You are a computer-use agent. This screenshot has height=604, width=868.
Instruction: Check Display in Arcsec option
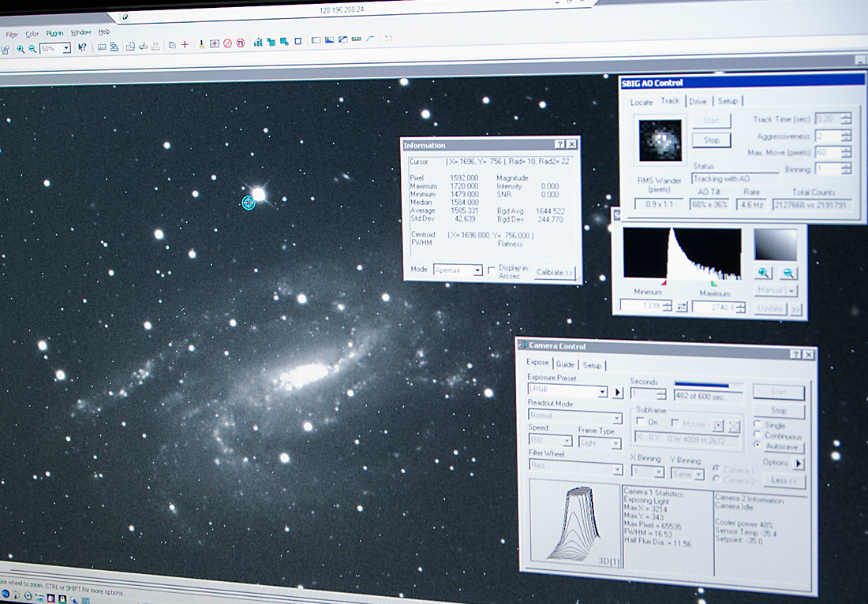click(x=492, y=270)
